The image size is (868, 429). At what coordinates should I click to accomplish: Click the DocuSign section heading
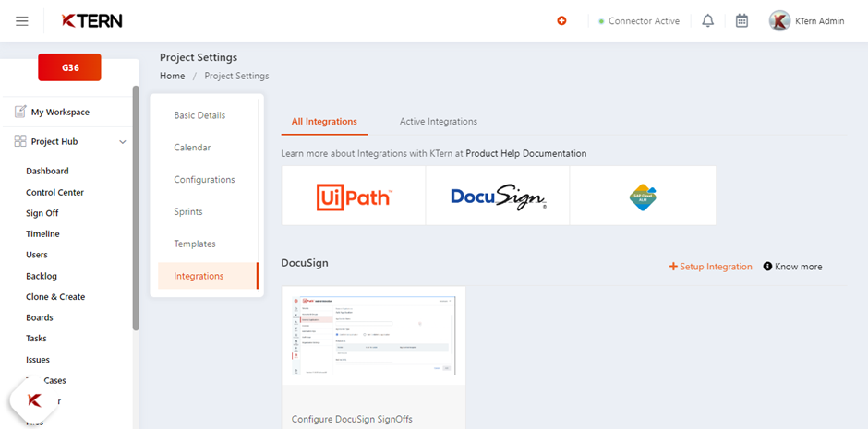pos(305,263)
